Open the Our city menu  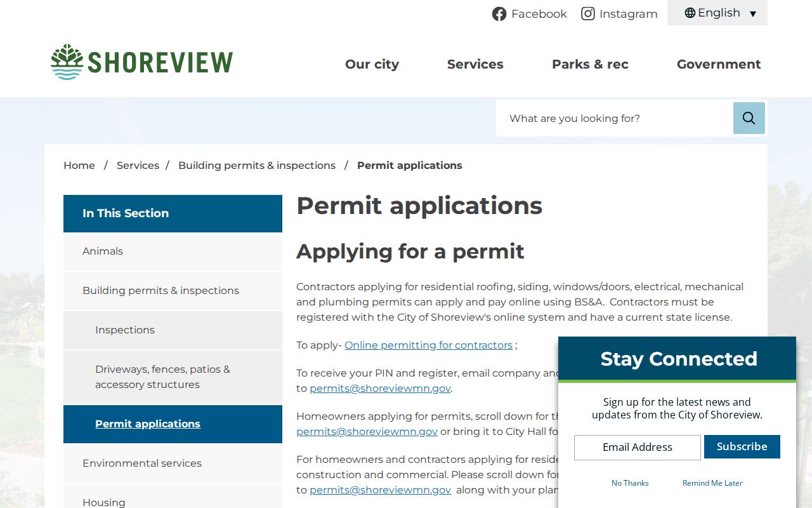pos(372,64)
